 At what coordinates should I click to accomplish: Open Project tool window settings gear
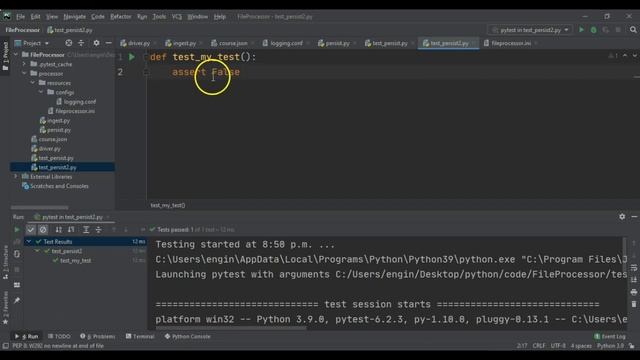96,43
